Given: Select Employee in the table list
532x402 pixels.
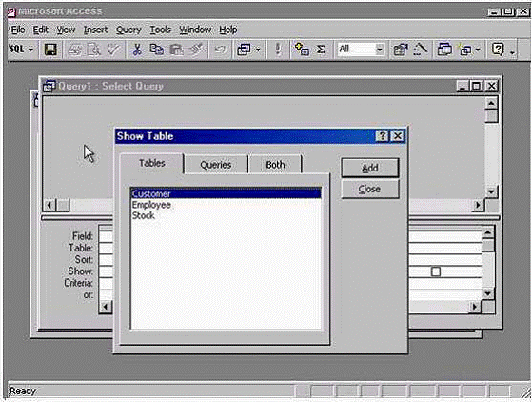Looking at the screenshot, I should pyautogui.click(x=151, y=205).
